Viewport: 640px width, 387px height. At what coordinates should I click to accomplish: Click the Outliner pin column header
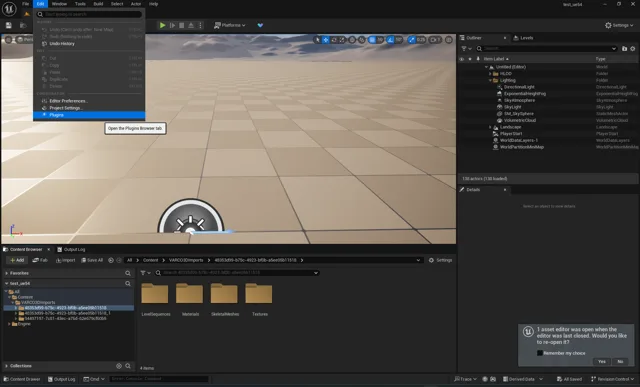478,59
